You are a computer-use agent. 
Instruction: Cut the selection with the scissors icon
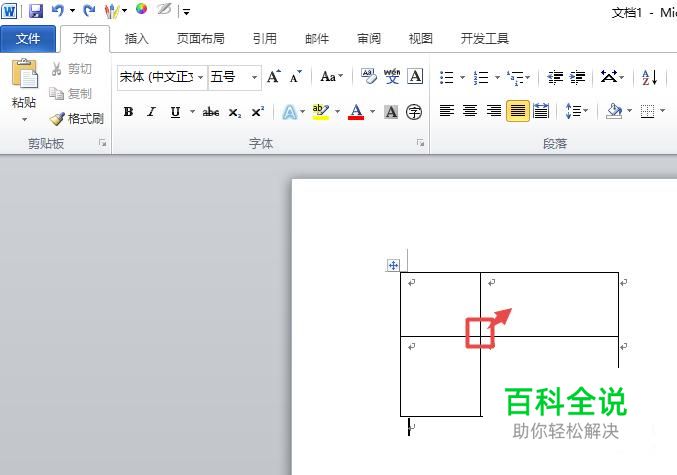point(57,69)
